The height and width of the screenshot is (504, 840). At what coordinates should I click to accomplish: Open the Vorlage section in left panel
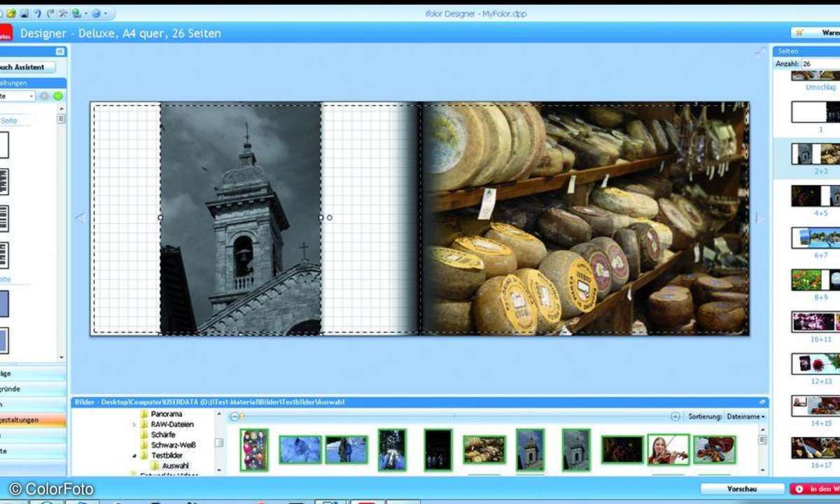(x=33, y=374)
